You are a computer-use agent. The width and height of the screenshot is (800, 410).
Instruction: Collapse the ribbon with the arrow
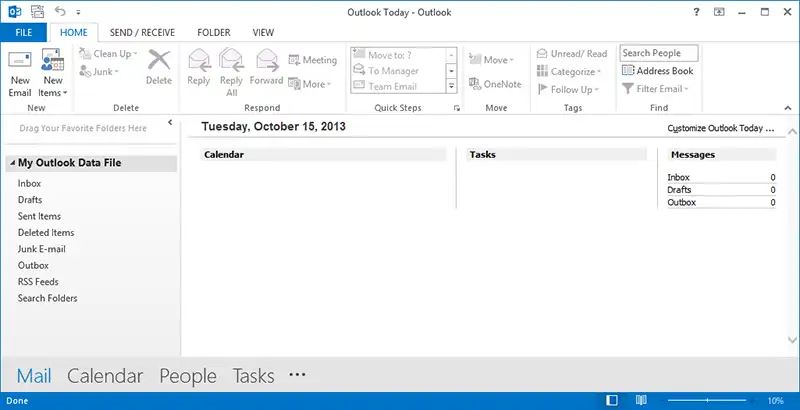pos(788,108)
